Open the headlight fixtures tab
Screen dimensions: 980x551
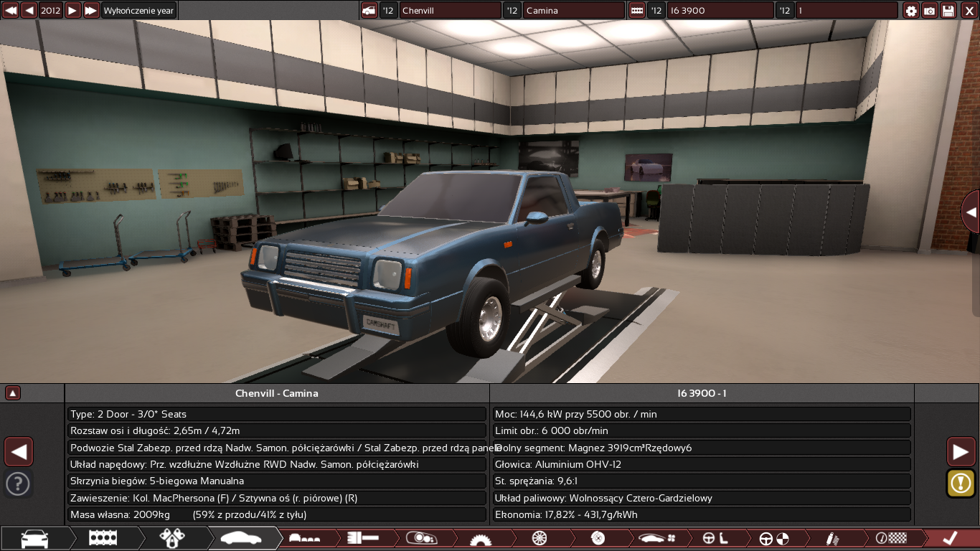421,538
